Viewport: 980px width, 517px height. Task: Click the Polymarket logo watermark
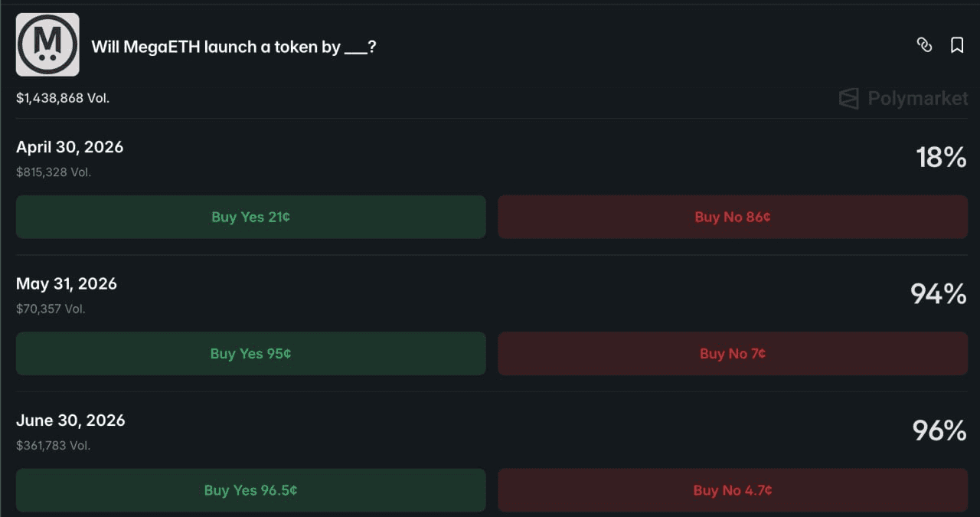(x=903, y=98)
